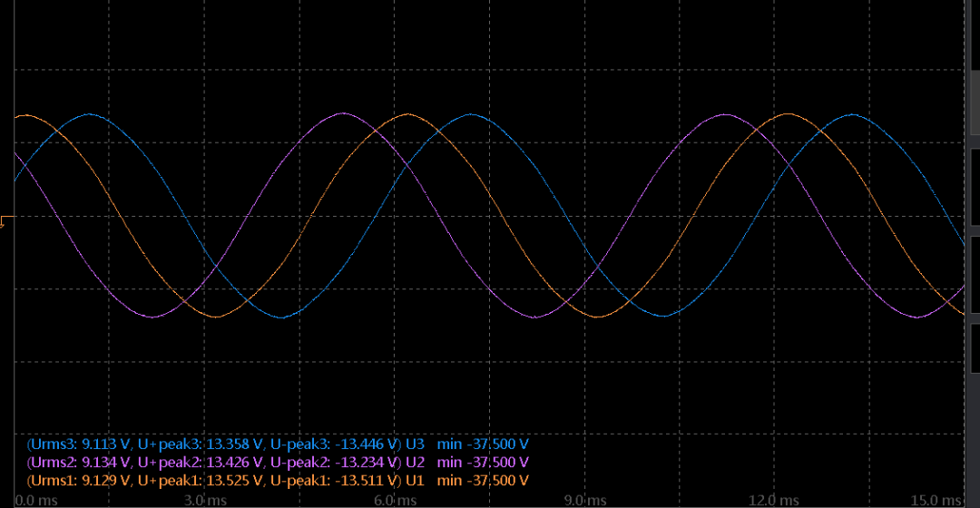Click the 12.0 ms time label
Viewport: 980px width, 508px height.
(774, 501)
